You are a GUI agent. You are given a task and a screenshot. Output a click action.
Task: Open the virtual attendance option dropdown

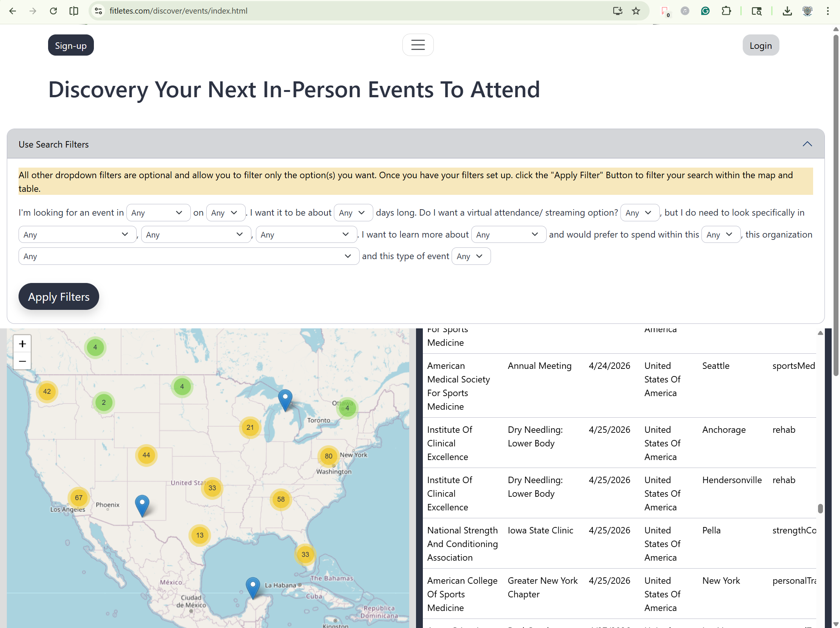point(639,213)
